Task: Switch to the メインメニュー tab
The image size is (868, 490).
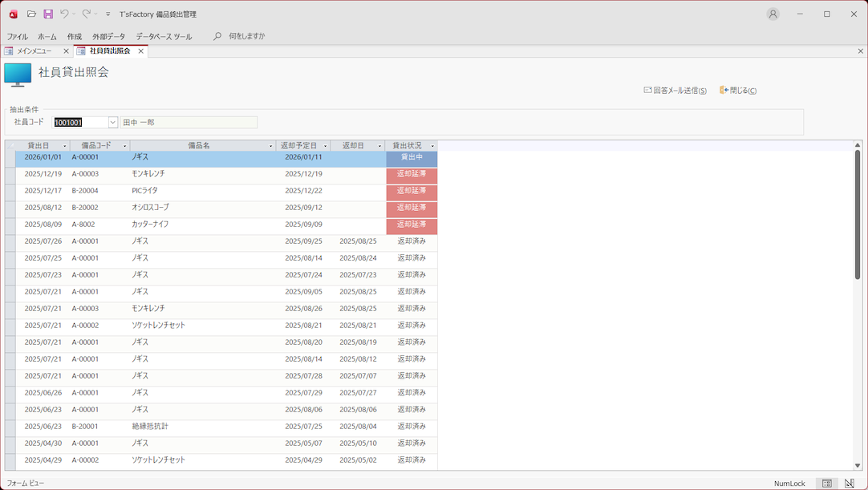Action: (34, 51)
